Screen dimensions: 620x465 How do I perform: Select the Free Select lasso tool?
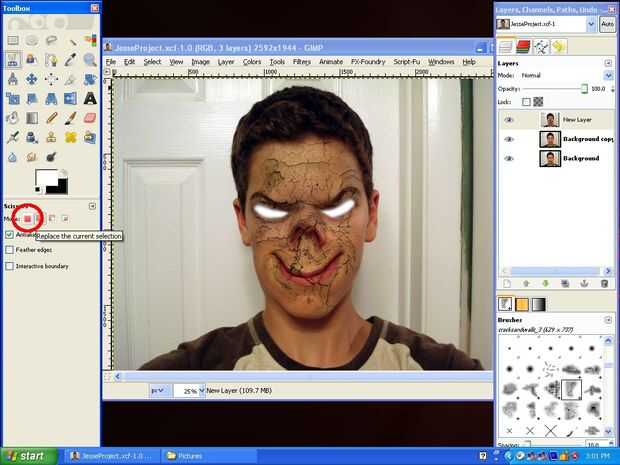[51, 40]
